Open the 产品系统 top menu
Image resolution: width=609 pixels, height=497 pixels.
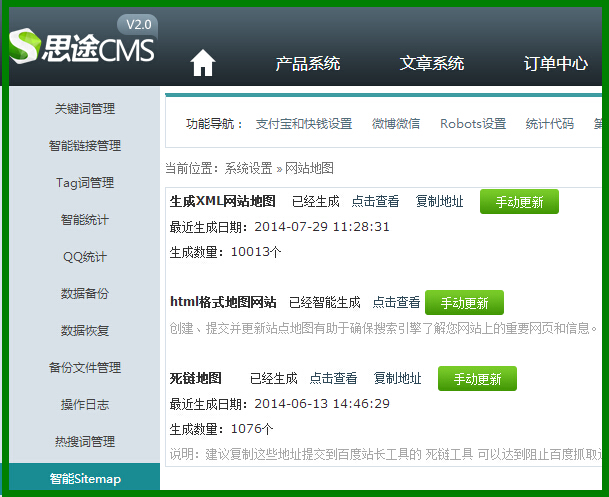click(308, 64)
